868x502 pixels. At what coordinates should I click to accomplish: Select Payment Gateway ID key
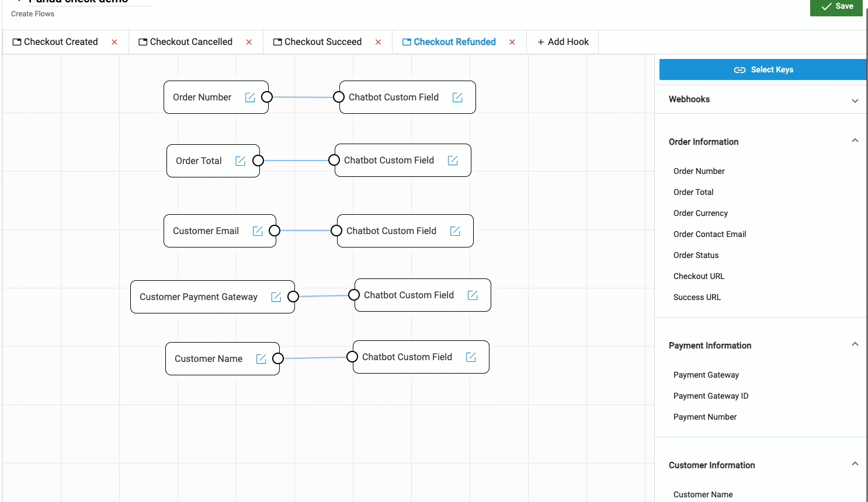point(710,396)
